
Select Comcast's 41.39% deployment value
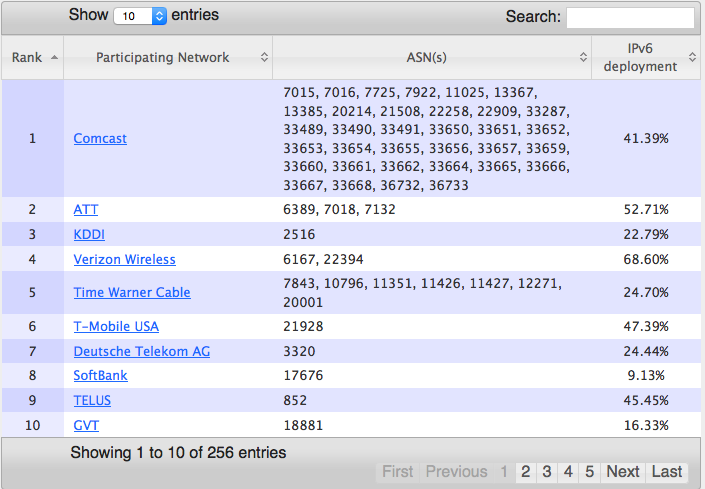coord(646,138)
